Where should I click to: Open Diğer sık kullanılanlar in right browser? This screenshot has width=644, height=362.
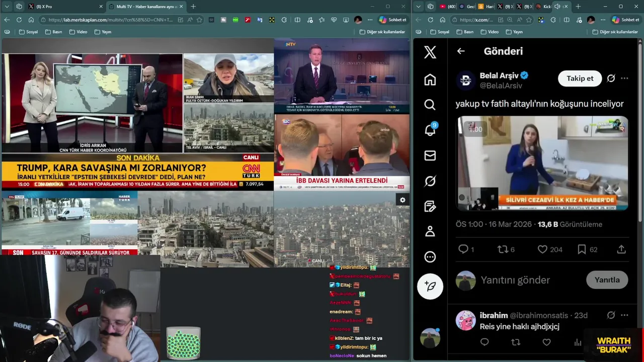615,32
